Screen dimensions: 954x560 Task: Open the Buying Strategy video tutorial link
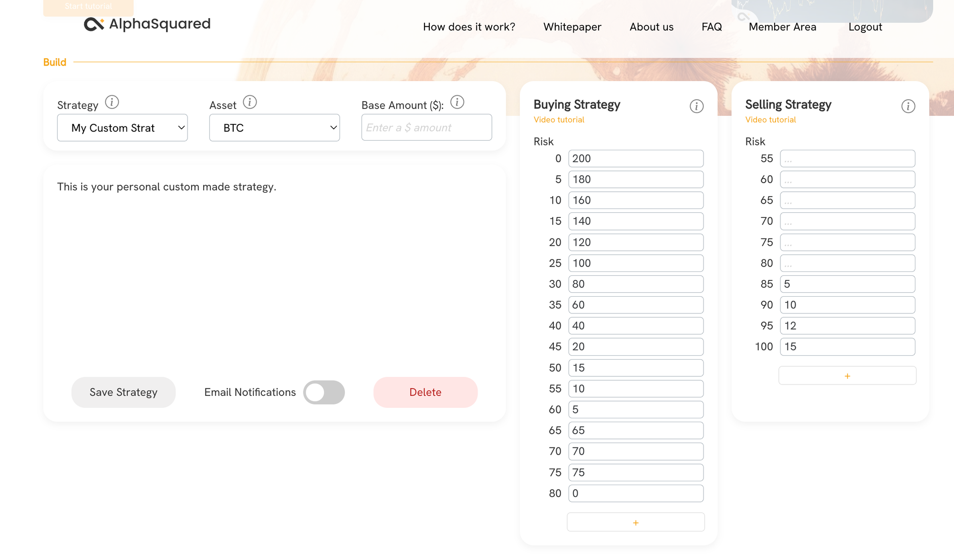click(559, 120)
